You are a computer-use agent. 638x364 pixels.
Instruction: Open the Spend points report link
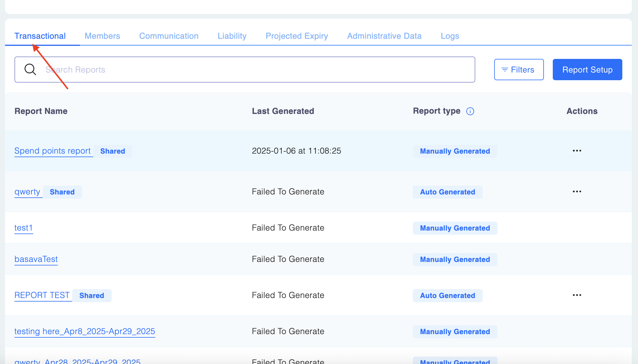pos(53,151)
